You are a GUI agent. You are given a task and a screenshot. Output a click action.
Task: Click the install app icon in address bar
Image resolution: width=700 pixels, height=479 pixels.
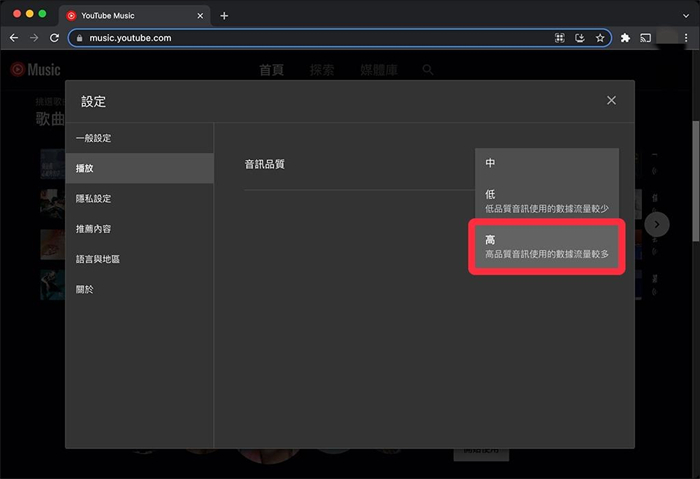coord(580,38)
